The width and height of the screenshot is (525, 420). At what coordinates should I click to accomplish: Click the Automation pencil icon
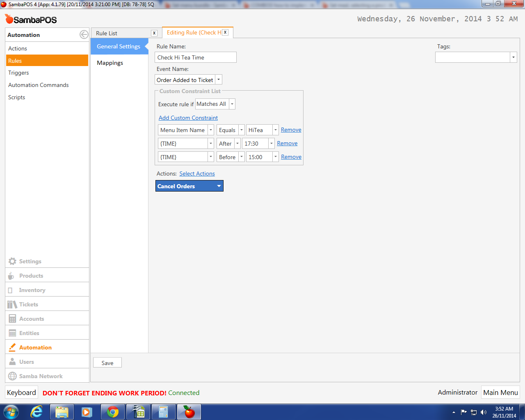coord(12,347)
